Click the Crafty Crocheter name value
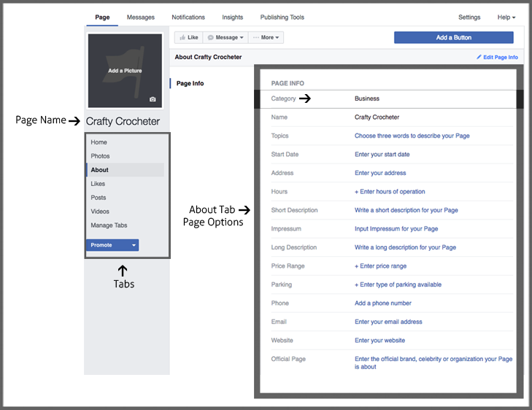 click(x=377, y=117)
